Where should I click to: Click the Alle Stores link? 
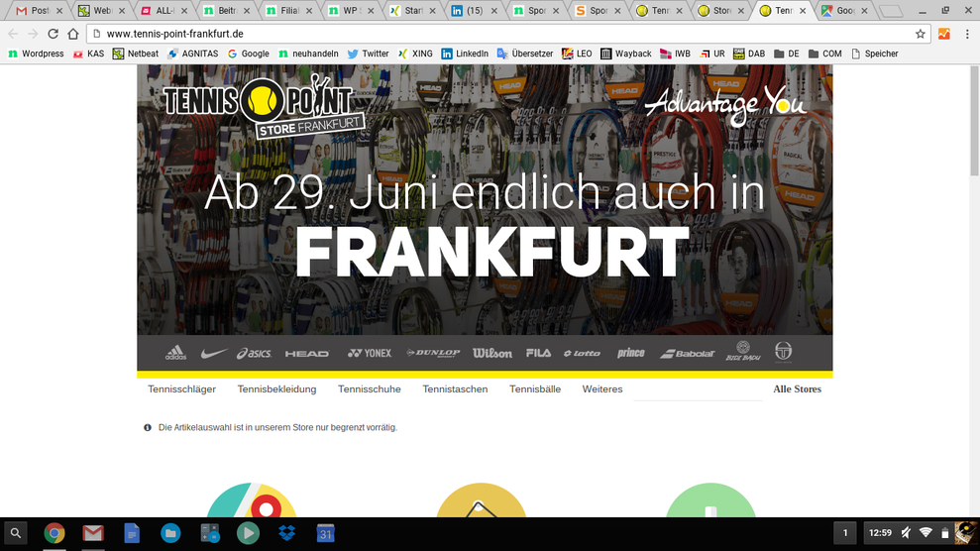[797, 389]
